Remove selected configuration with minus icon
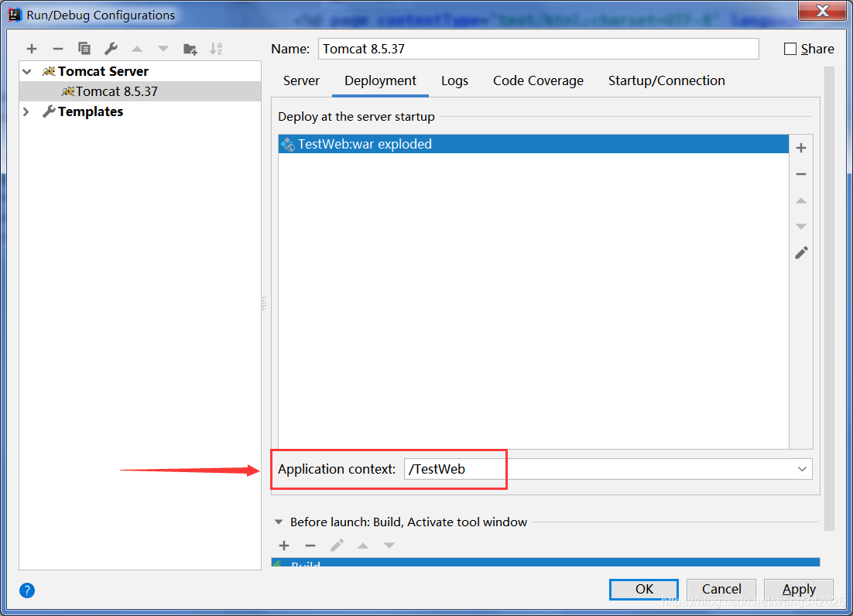Screen dimensions: 853x616 click(x=57, y=49)
